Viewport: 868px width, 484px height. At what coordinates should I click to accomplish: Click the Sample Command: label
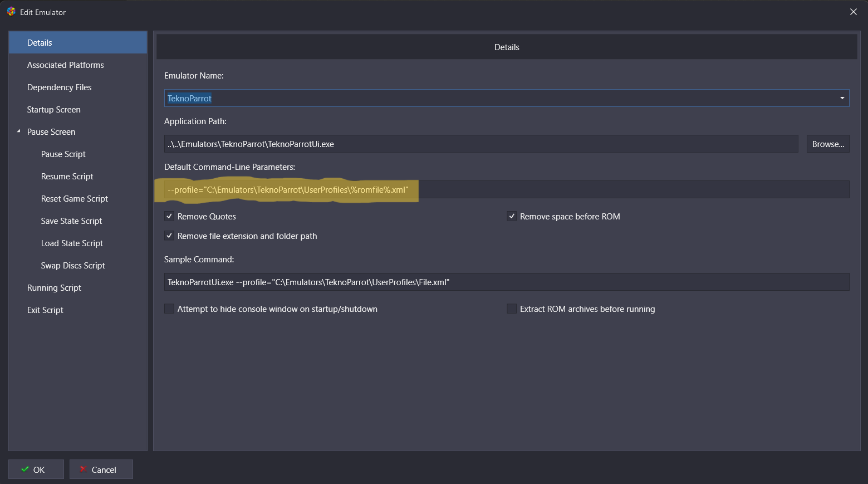click(199, 260)
